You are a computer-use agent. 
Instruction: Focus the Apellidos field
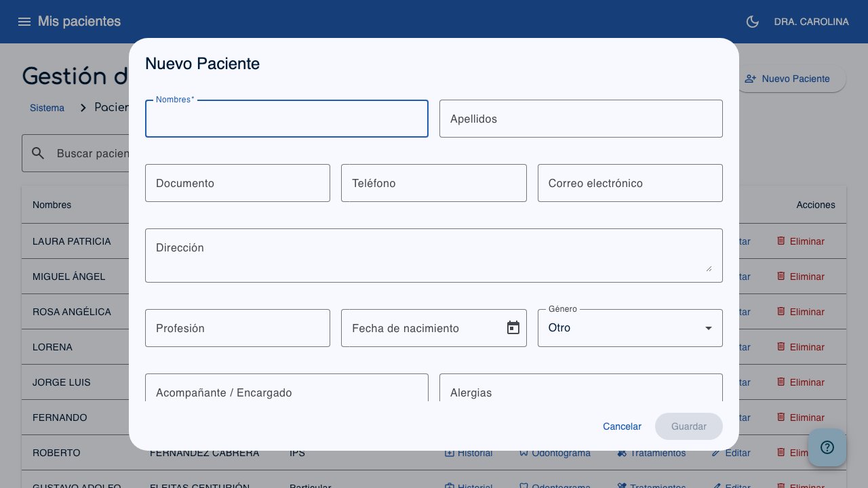click(x=581, y=119)
